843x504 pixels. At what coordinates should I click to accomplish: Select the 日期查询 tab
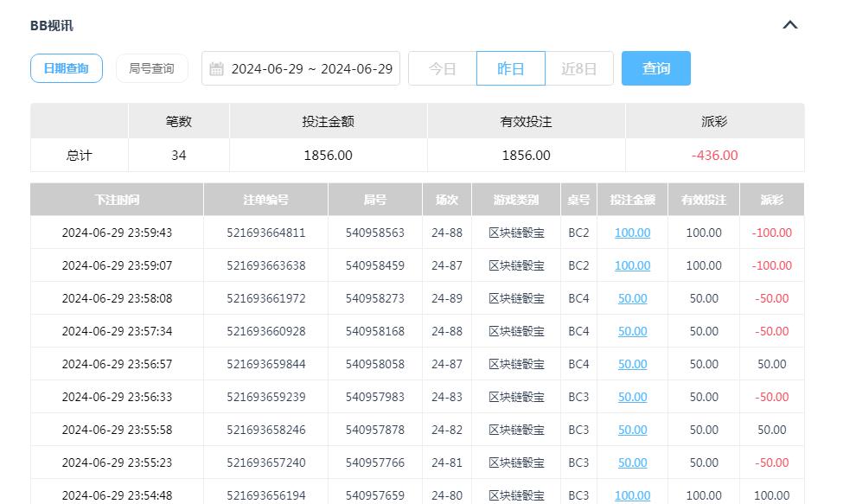coord(67,68)
